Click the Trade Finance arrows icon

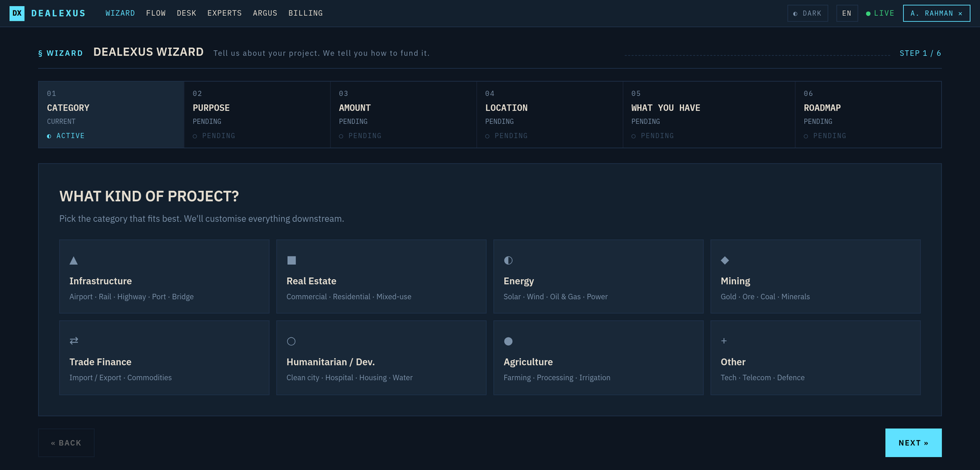(74, 341)
